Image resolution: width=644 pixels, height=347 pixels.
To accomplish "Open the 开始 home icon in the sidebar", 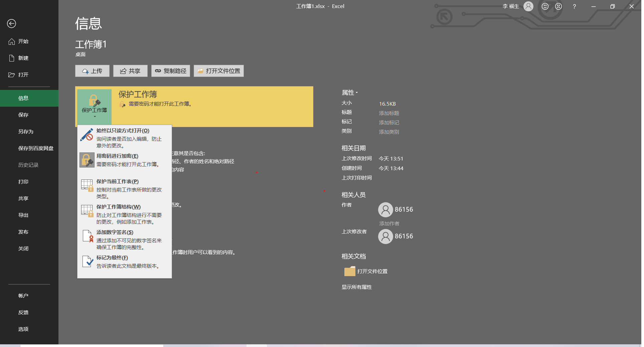I will click(12, 41).
